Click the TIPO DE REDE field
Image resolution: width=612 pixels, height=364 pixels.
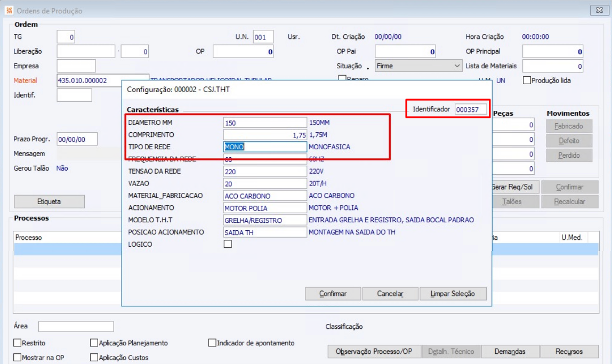click(x=265, y=147)
